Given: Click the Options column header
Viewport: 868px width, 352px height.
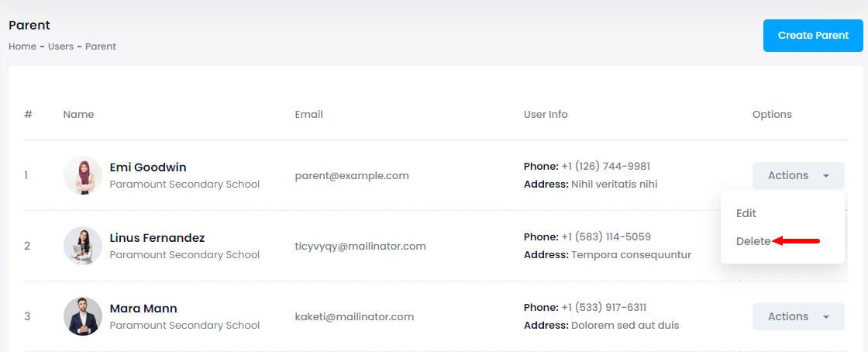Looking at the screenshot, I should pyautogui.click(x=772, y=115).
